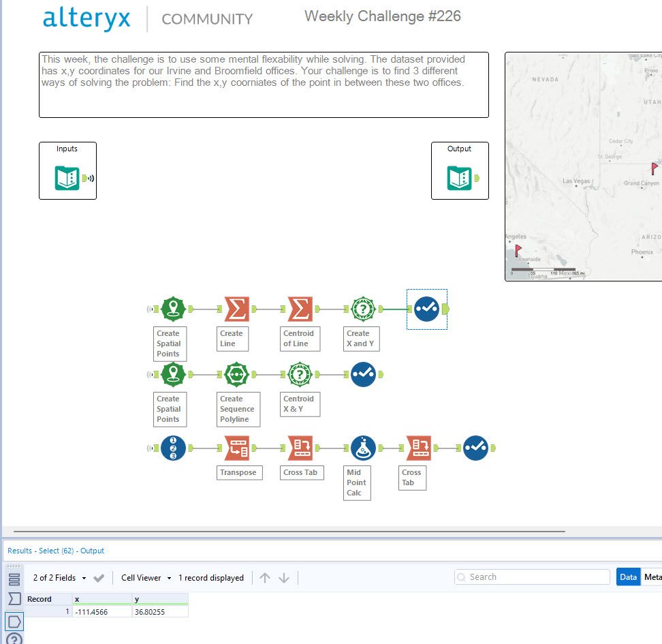Click the Inputs container label
662x644 pixels.
[x=67, y=149]
